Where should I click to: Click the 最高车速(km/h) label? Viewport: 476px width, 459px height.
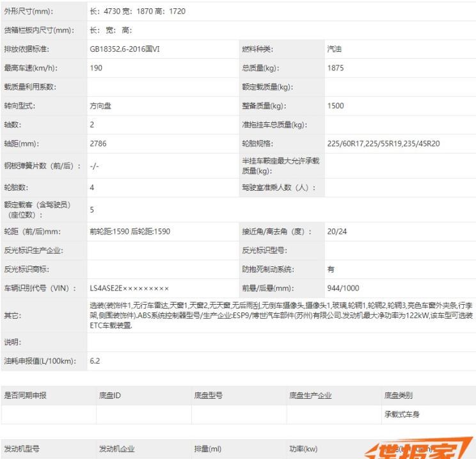31,68
